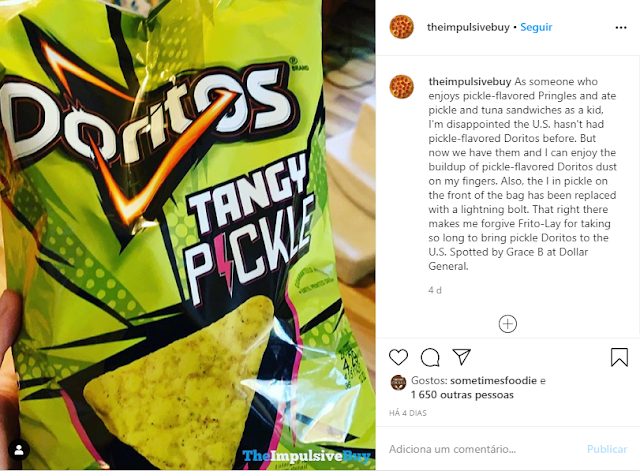Load more comments with the plus circle
The width and height of the screenshot is (640, 471).
tap(508, 324)
